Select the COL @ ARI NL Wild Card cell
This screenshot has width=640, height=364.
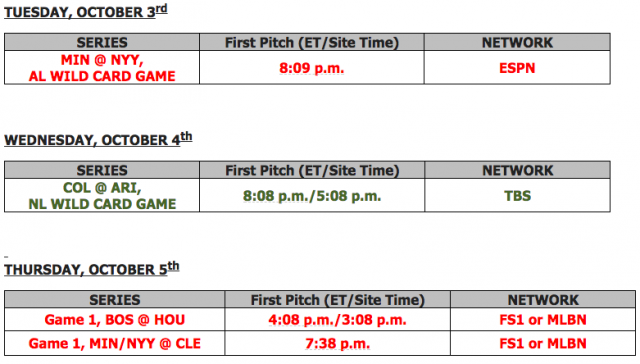tap(102, 195)
